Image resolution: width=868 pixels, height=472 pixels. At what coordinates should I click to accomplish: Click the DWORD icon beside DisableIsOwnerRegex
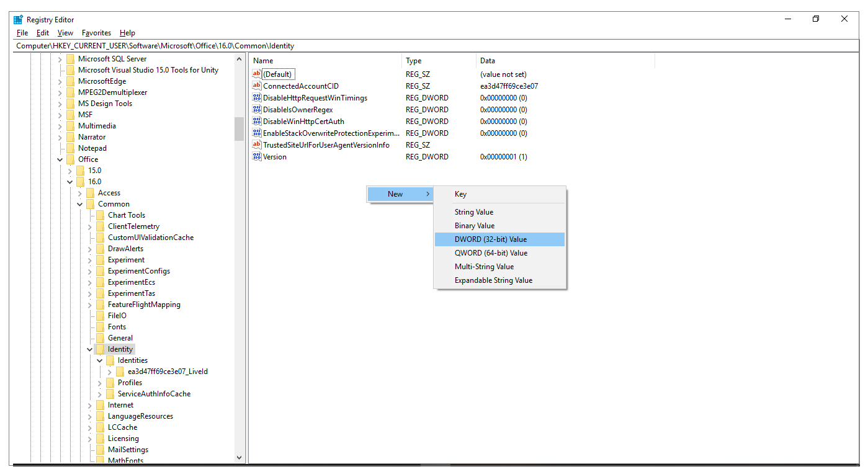coord(257,109)
